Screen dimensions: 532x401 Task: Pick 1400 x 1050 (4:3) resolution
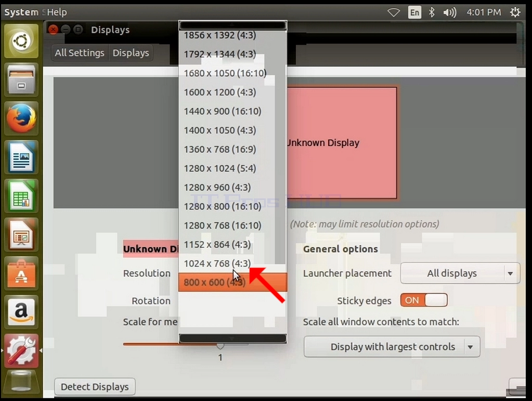[232, 130]
